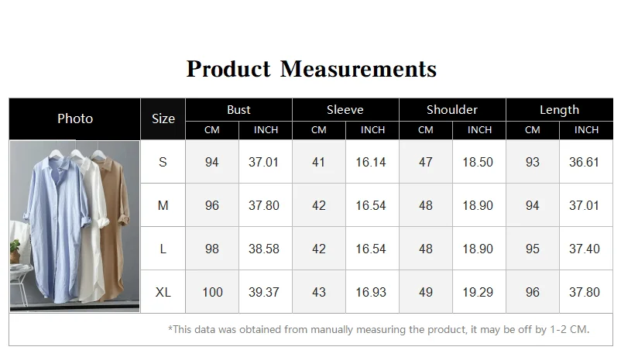Click the 19.29 shoulder inch value
Screen dimensions: 621x364
tap(479, 292)
